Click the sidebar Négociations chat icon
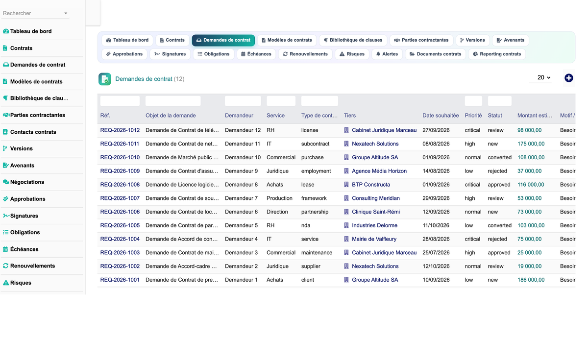Screen dimensions: 588x364 (x=6, y=182)
